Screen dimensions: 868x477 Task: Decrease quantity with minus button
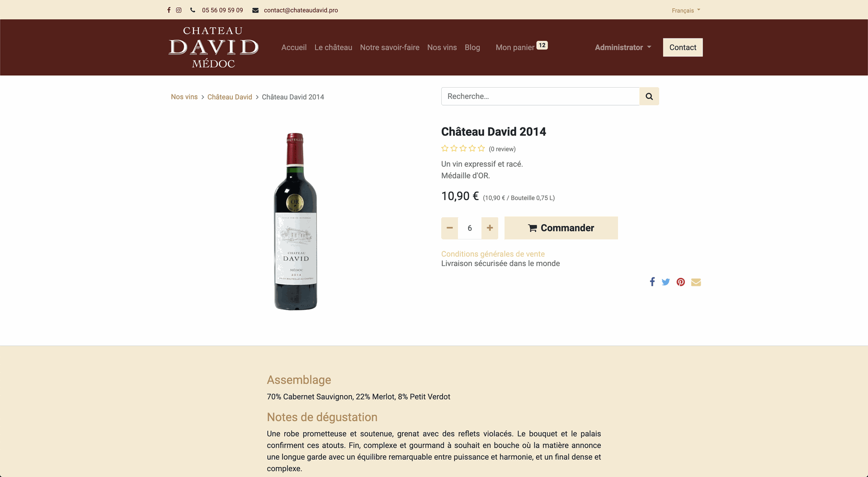pyautogui.click(x=449, y=228)
